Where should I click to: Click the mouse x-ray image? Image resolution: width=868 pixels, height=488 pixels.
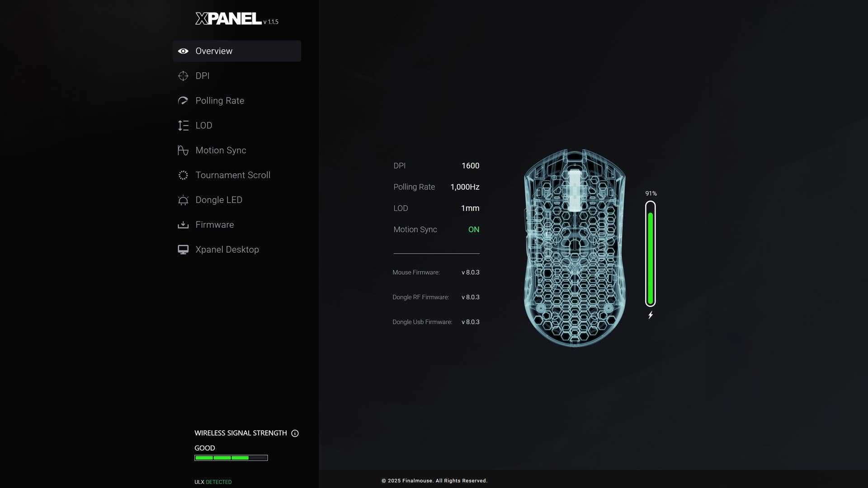[x=574, y=249]
